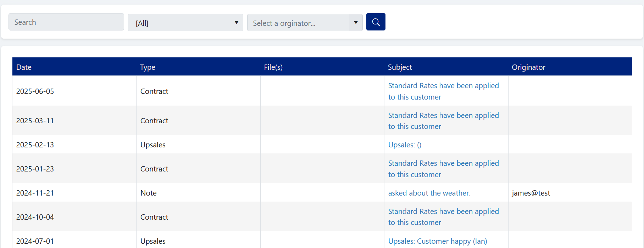Click into the Search text field

tap(66, 22)
